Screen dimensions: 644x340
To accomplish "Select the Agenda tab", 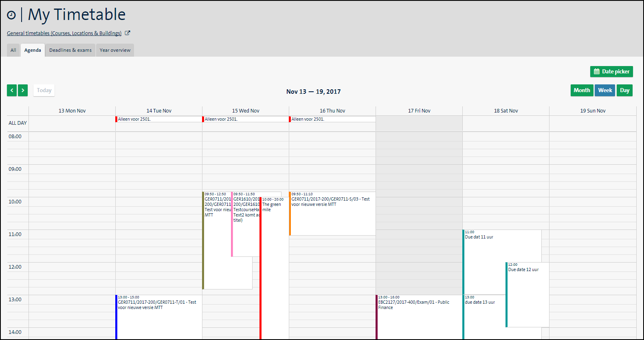I will pos(33,50).
